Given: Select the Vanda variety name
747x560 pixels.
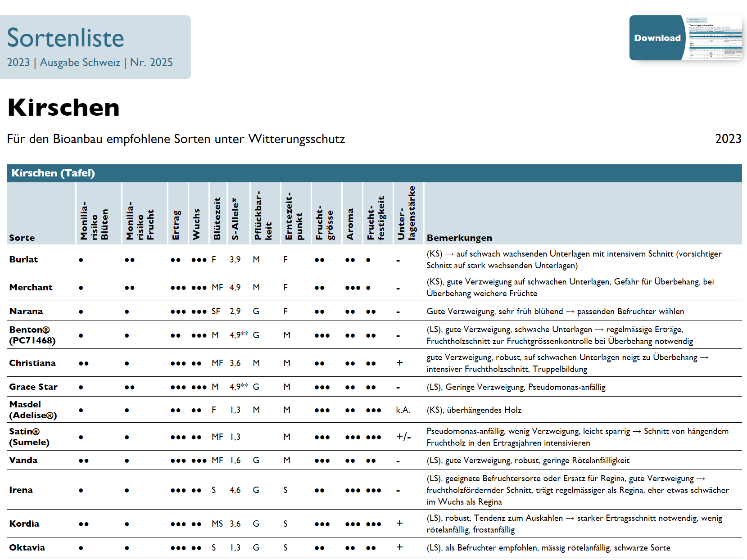Looking at the screenshot, I should [23, 460].
